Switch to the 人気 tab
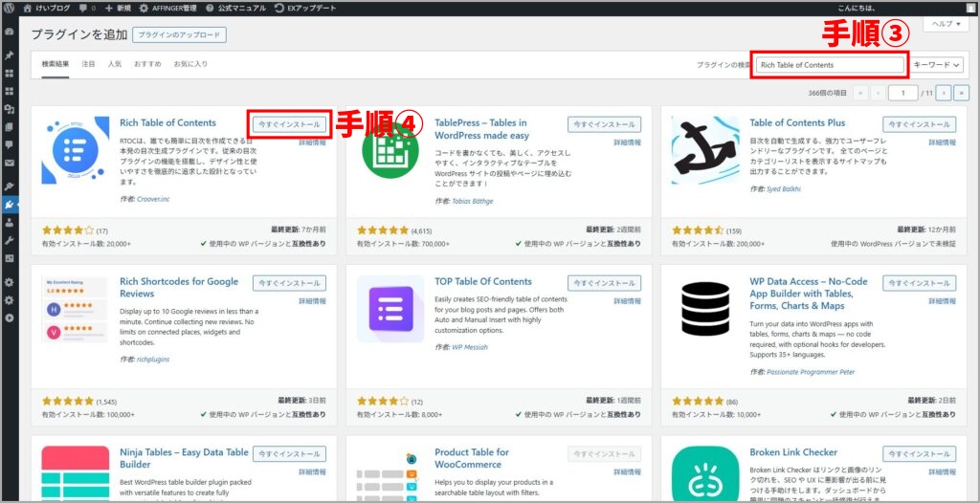This screenshot has height=503, width=980. point(115,64)
